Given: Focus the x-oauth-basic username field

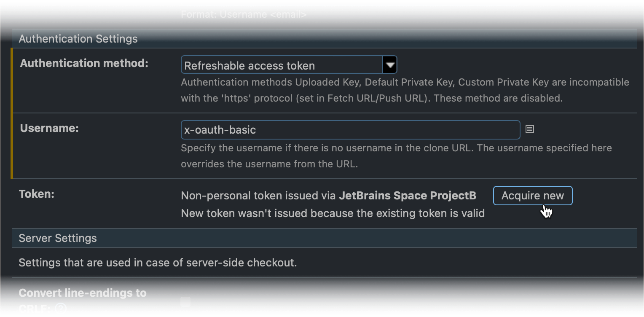Looking at the screenshot, I should [x=350, y=130].
